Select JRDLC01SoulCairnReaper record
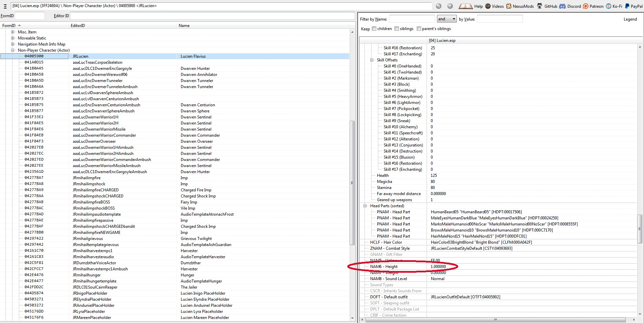644x323 pixels. [175, 287]
